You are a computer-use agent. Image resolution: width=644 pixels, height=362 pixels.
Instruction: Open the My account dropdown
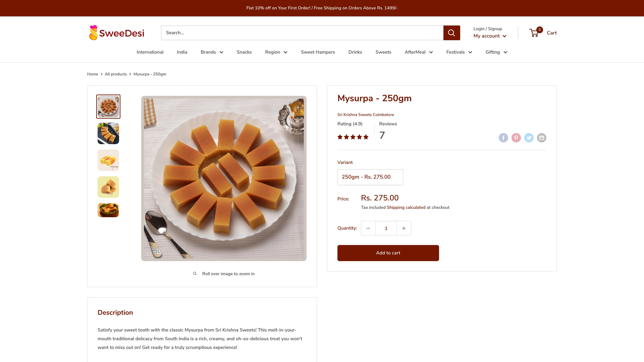point(490,36)
